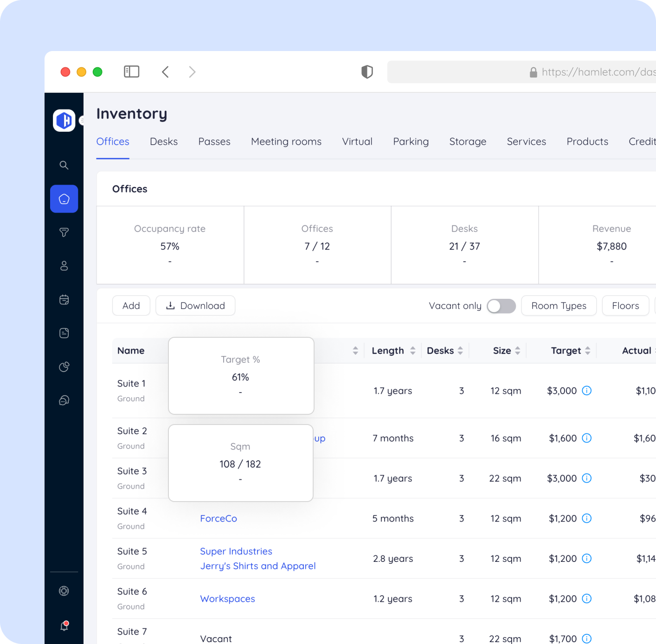Viewport: 656px width, 644px height.
Task: Click the Suite 6 row name
Action: click(x=132, y=591)
